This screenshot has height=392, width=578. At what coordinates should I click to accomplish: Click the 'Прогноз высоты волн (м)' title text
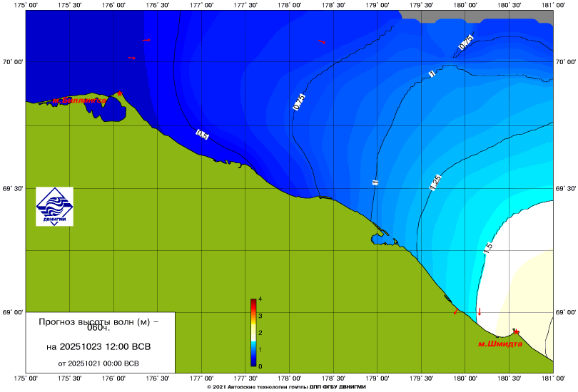(98, 324)
